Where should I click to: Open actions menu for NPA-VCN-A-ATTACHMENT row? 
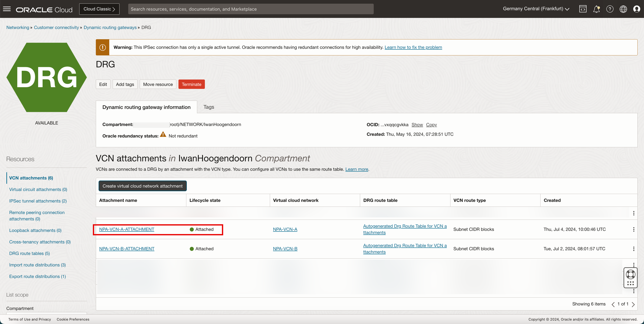(x=634, y=229)
